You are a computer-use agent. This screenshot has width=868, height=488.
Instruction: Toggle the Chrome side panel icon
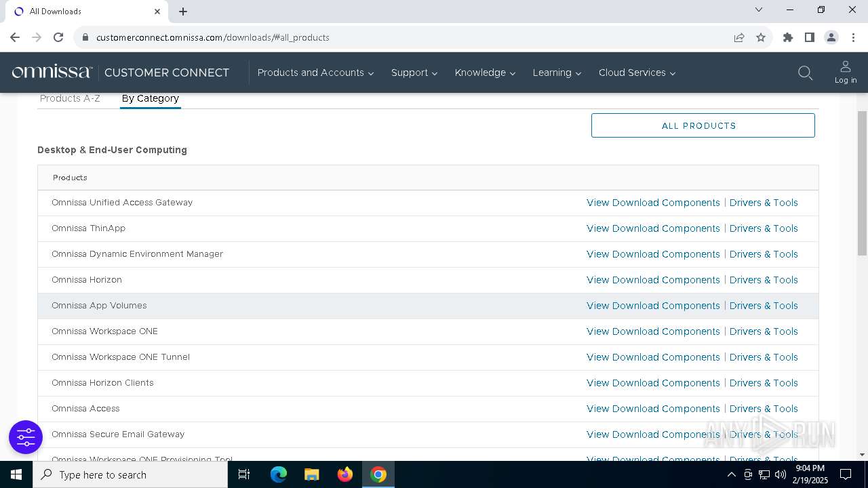810,37
